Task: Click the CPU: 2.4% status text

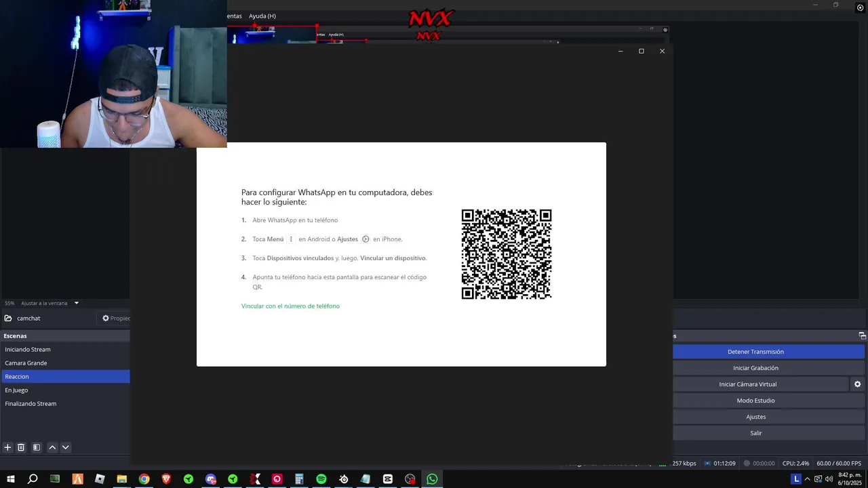Action: tap(795, 464)
